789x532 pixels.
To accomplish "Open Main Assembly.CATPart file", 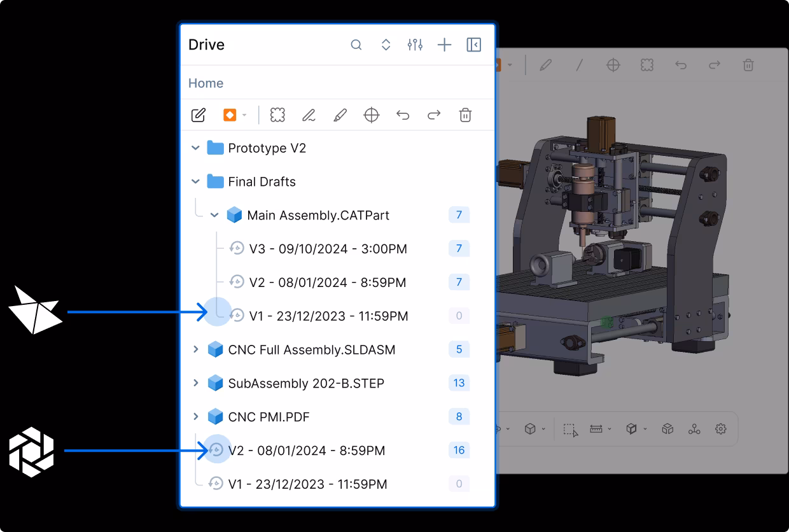I will 308,216.
